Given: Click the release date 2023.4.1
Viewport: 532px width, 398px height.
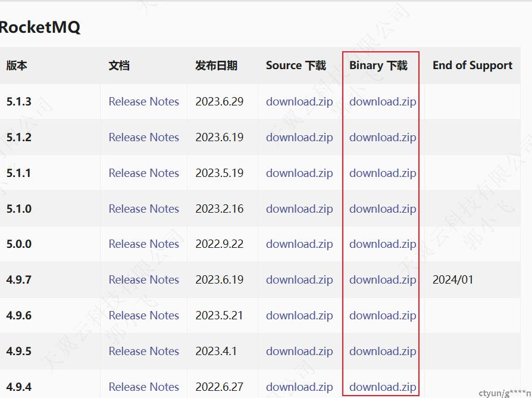Looking at the screenshot, I should [216, 351].
